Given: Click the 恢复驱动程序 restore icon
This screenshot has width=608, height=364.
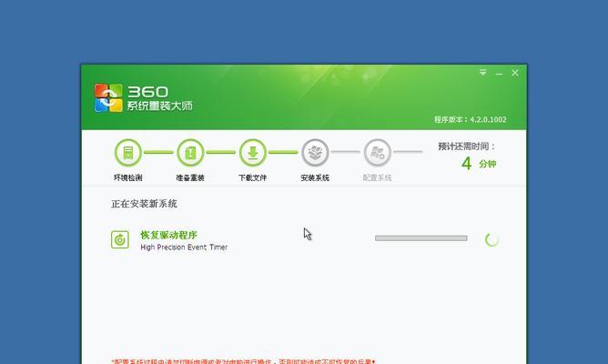Looking at the screenshot, I should coord(120,239).
